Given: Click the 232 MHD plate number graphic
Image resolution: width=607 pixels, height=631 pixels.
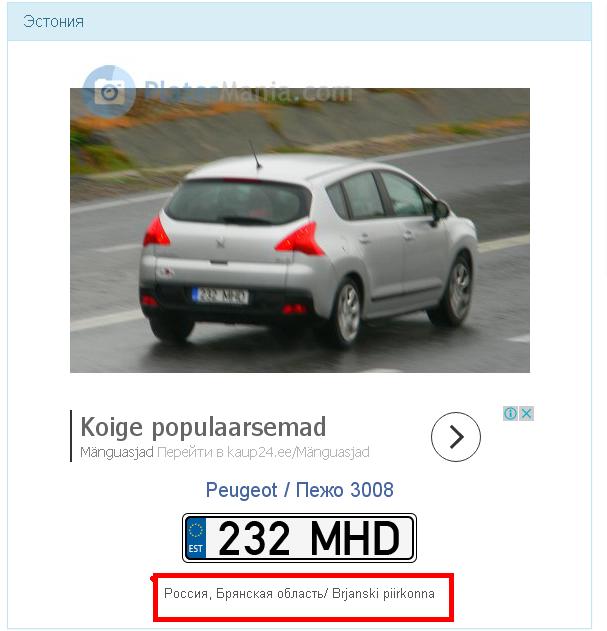Looking at the screenshot, I should coord(299,538).
